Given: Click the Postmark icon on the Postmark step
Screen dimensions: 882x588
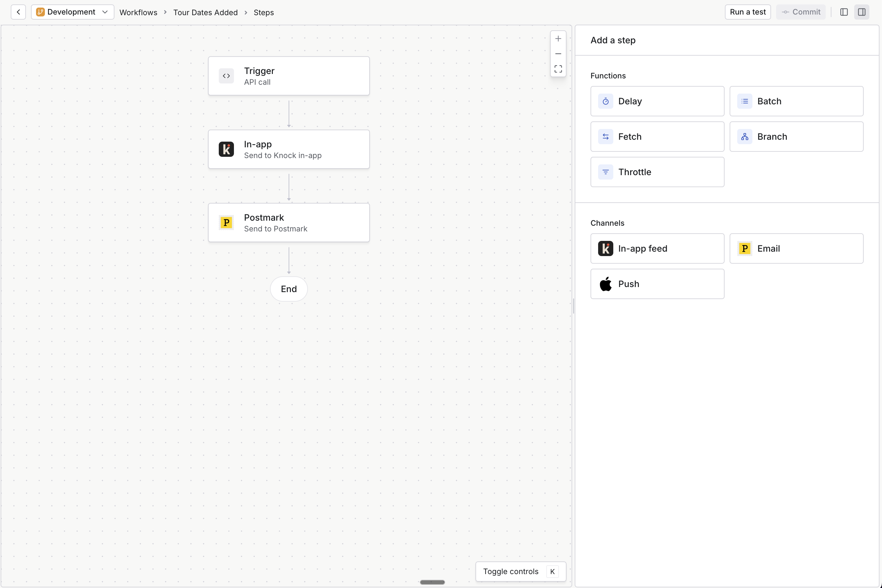Looking at the screenshot, I should 226,222.
